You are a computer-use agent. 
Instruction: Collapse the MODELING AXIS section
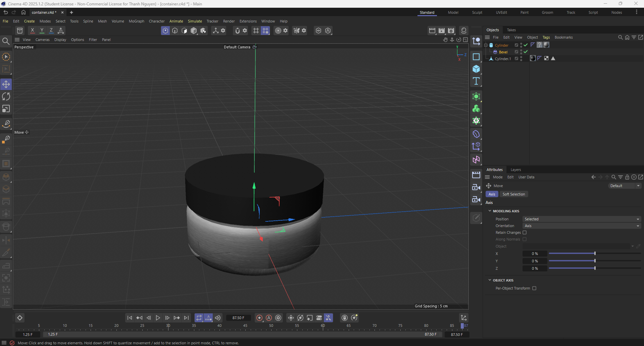pos(490,211)
